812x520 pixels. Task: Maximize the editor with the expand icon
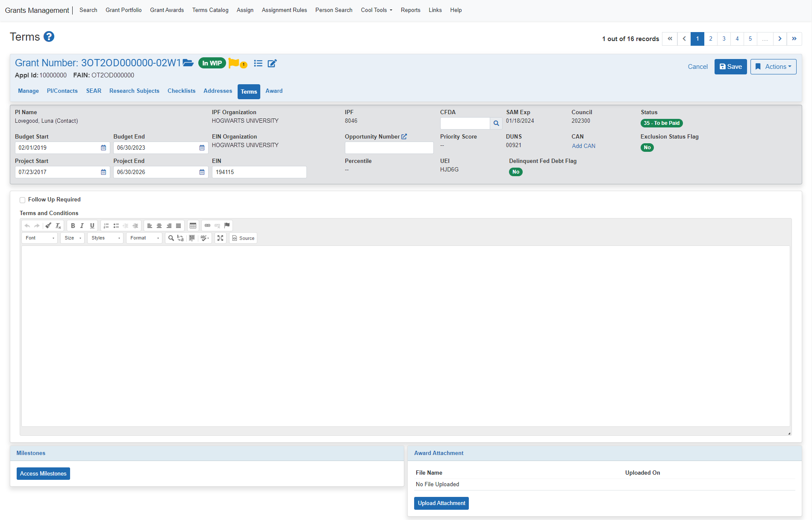point(221,238)
